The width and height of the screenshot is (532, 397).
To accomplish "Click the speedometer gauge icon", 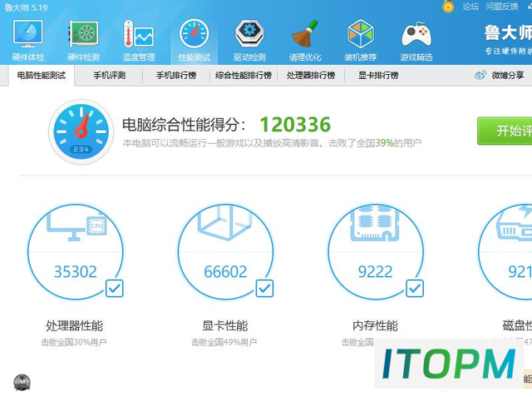I will tap(81, 132).
